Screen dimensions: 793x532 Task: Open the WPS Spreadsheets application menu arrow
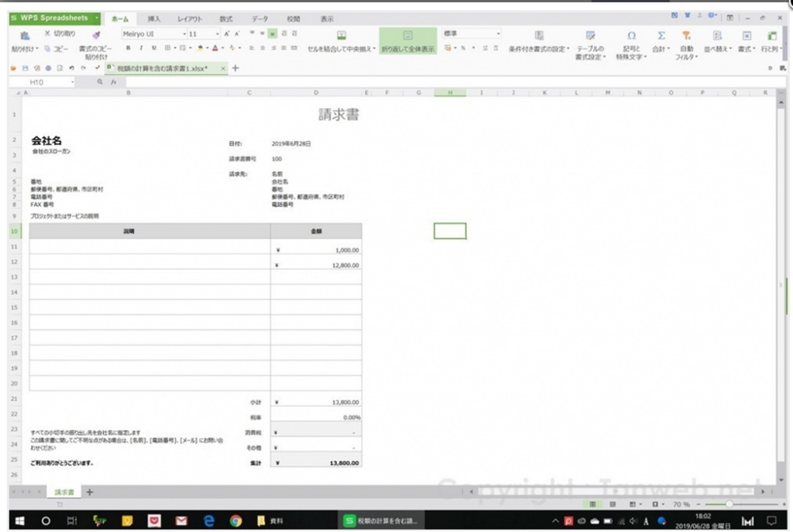(96, 19)
